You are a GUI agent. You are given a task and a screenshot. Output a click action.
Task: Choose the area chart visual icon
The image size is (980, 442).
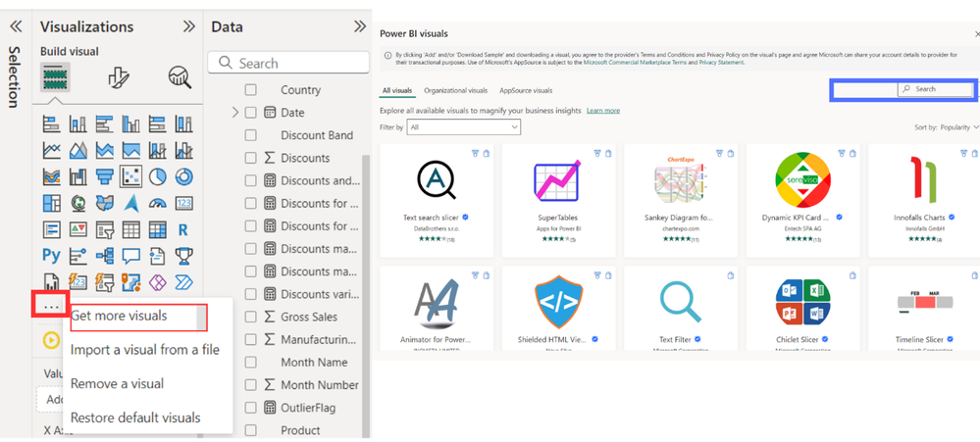78,150
